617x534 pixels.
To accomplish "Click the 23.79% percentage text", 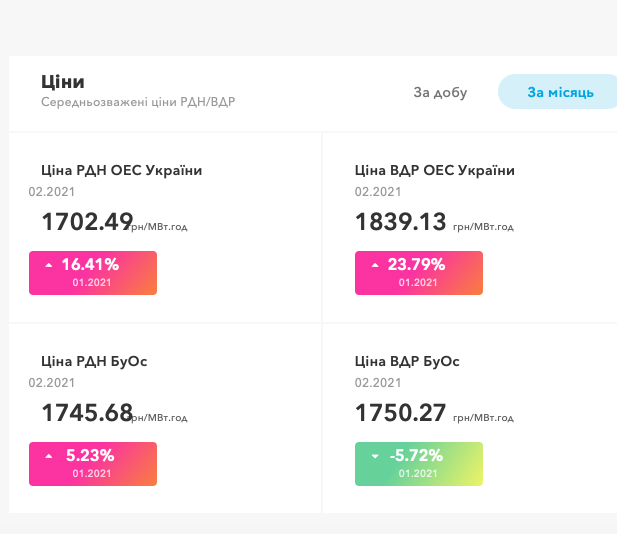I will pyautogui.click(x=416, y=265).
